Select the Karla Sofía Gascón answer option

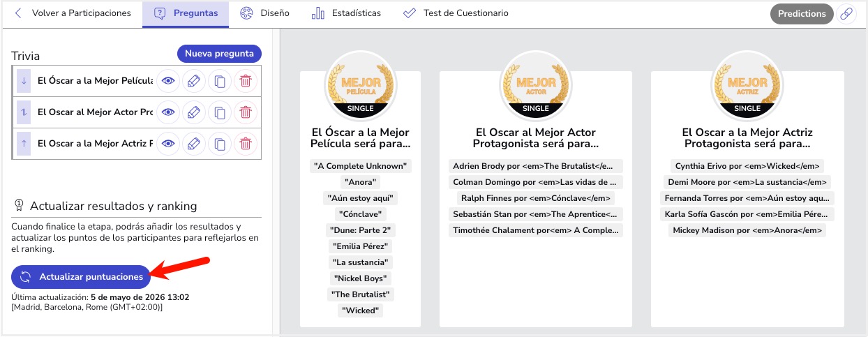747,214
